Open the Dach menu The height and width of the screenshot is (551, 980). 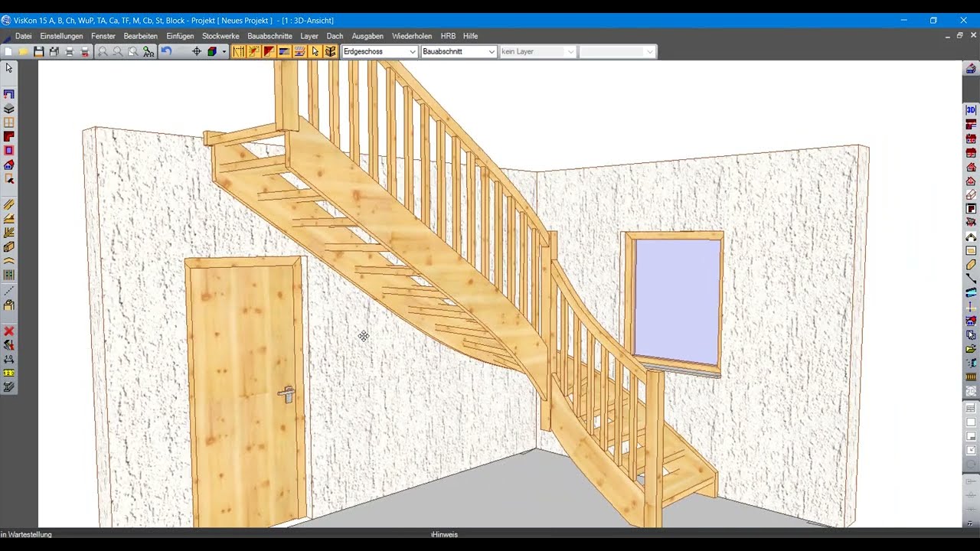335,36
